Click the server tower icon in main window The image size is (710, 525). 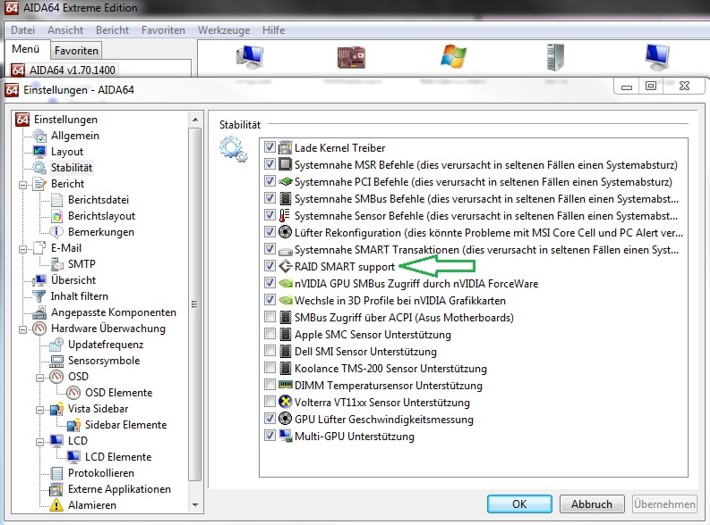(556, 57)
